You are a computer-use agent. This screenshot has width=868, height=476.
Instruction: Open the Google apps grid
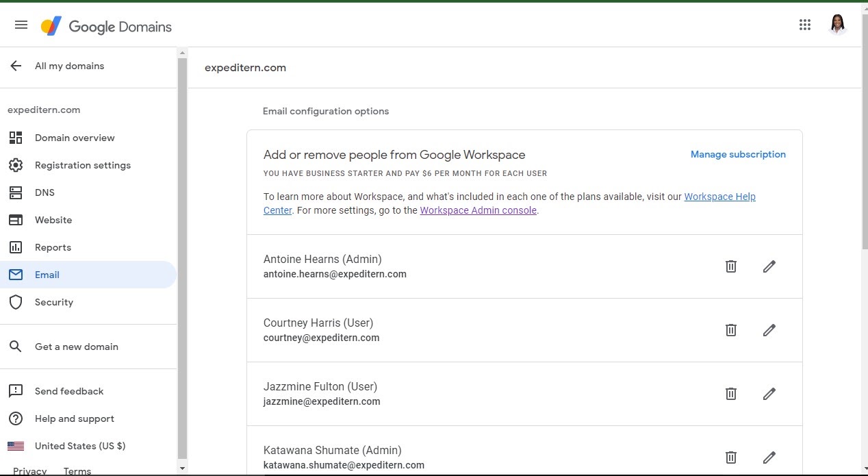pyautogui.click(x=805, y=25)
